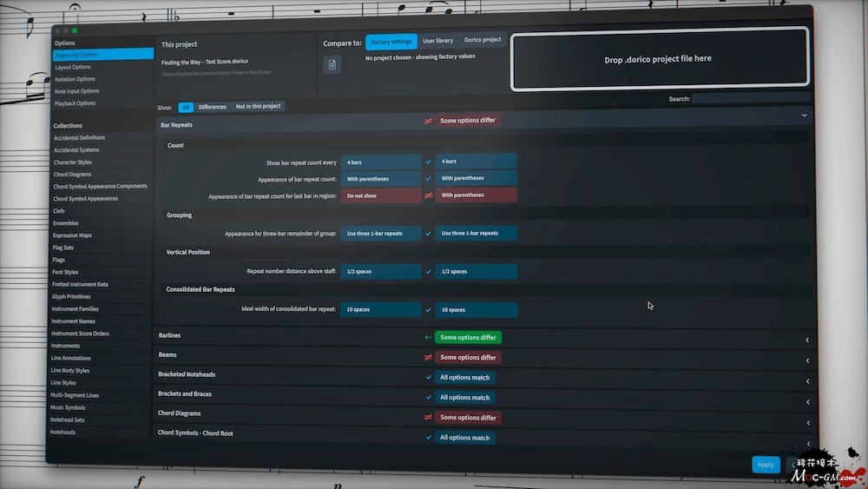Click the project document file icon
This screenshot has width=868, height=489.
point(332,64)
